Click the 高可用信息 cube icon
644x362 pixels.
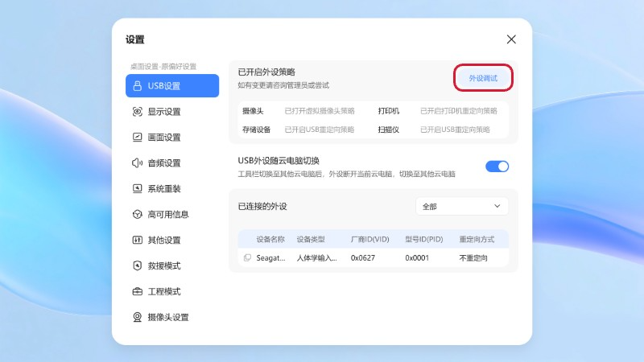point(137,214)
